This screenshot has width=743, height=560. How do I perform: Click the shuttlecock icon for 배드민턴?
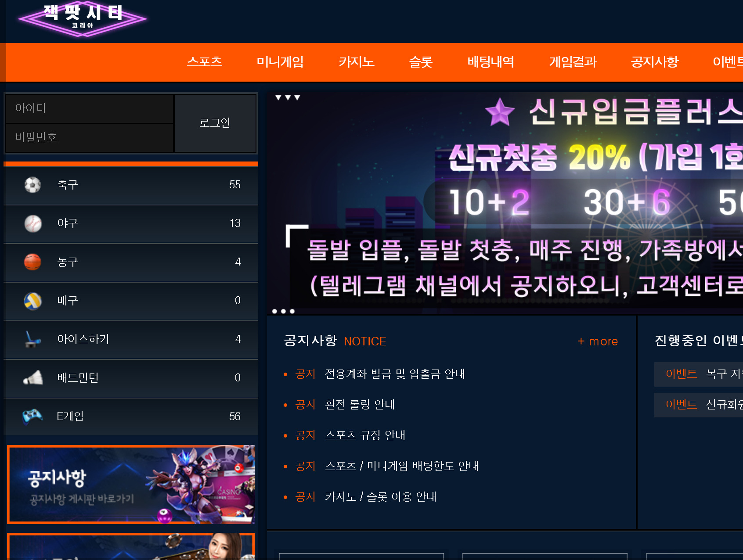click(33, 377)
